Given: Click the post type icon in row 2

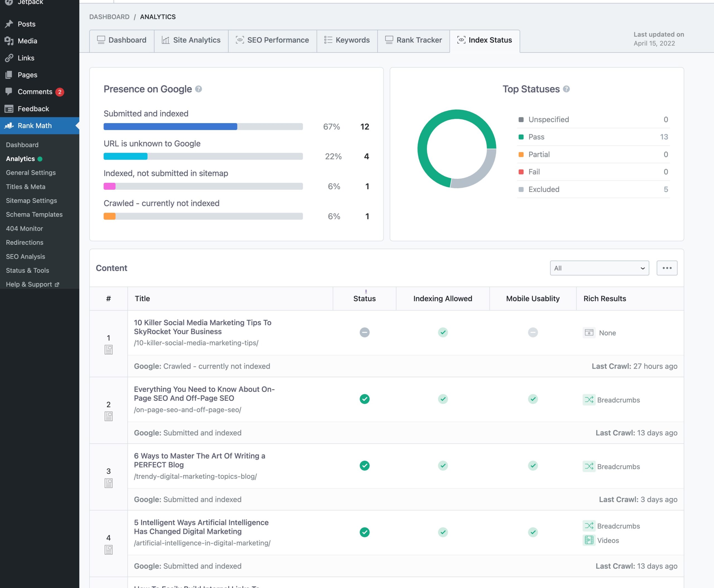Looking at the screenshot, I should 108,416.
